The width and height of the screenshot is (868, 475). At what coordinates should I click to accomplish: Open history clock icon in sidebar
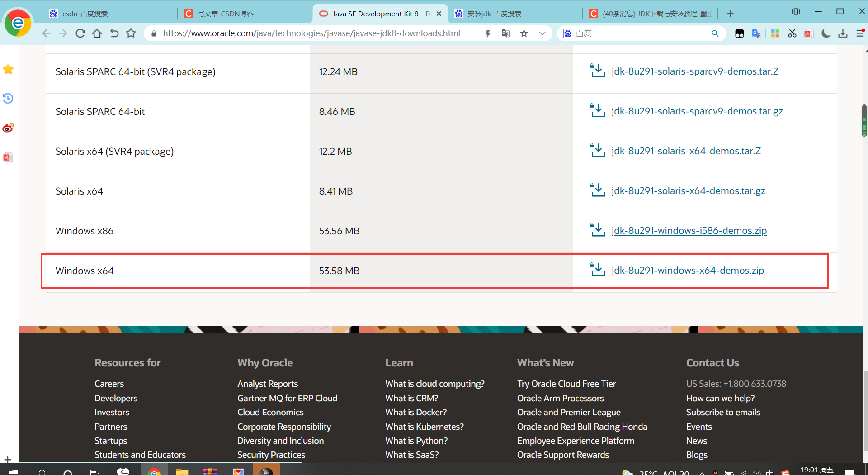point(8,98)
